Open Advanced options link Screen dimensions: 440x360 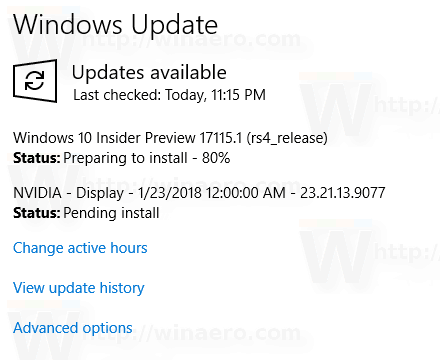point(73,328)
